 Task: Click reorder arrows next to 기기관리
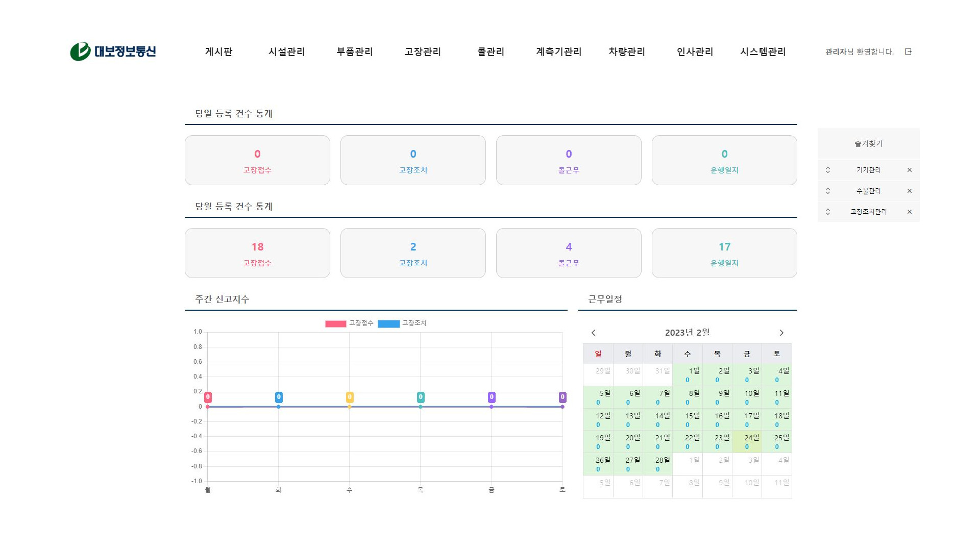[x=828, y=170]
